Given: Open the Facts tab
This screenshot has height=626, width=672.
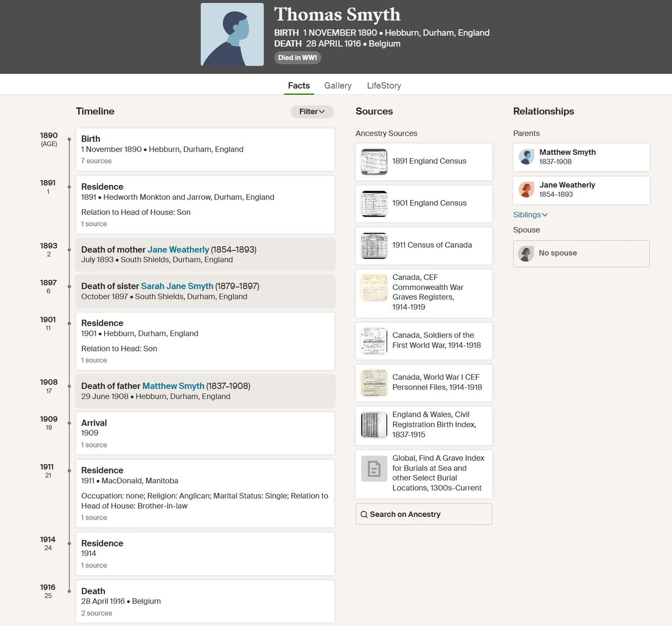Looking at the screenshot, I should [x=299, y=86].
